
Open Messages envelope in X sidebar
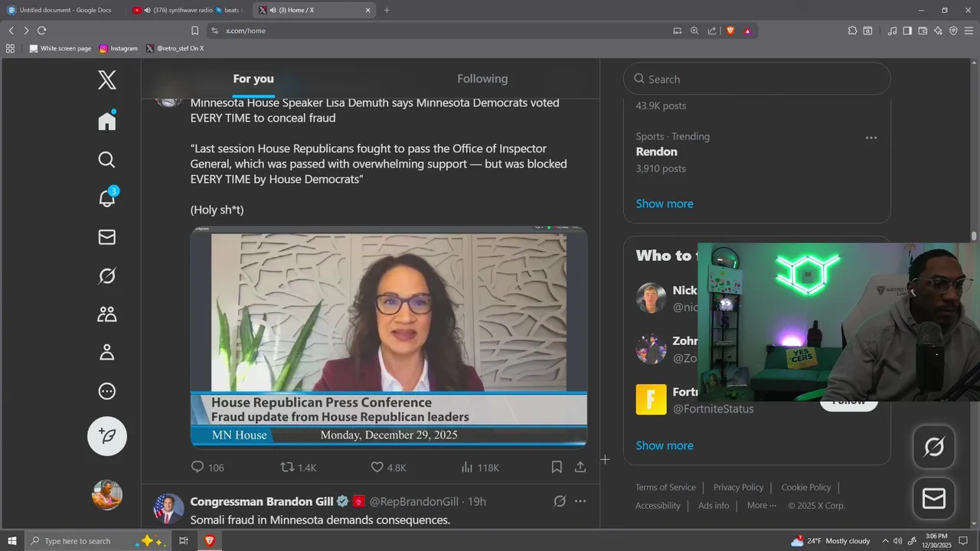[107, 237]
